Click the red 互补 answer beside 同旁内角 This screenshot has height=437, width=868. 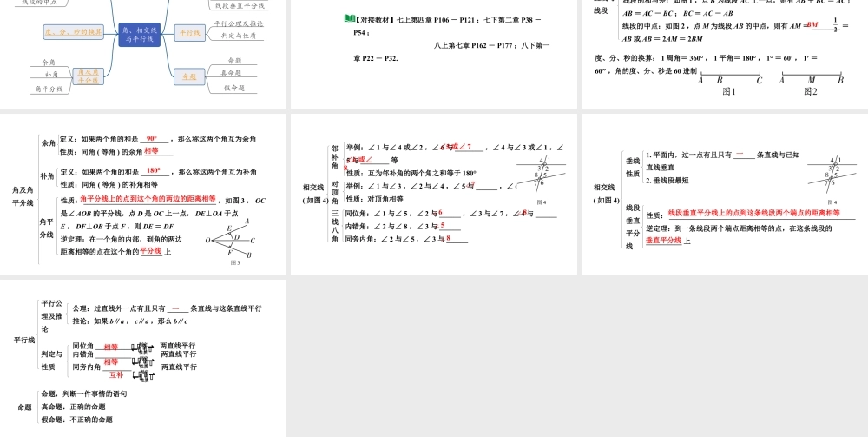point(116,374)
